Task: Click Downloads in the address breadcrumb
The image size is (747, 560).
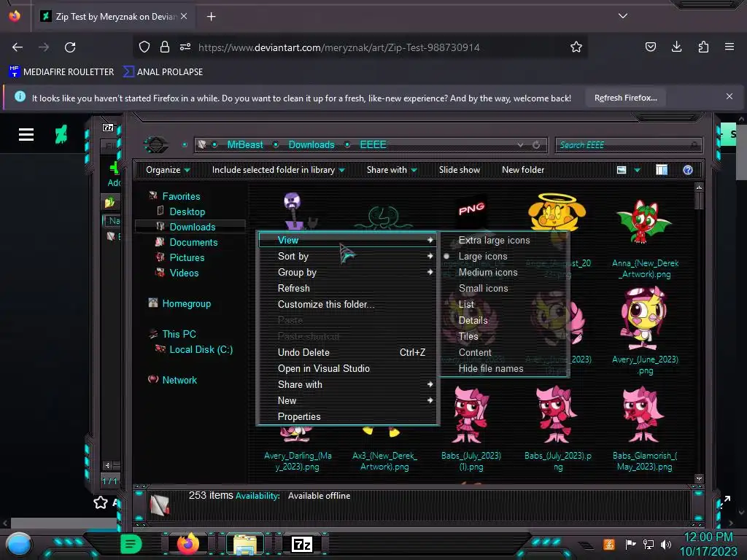Action: (x=311, y=145)
